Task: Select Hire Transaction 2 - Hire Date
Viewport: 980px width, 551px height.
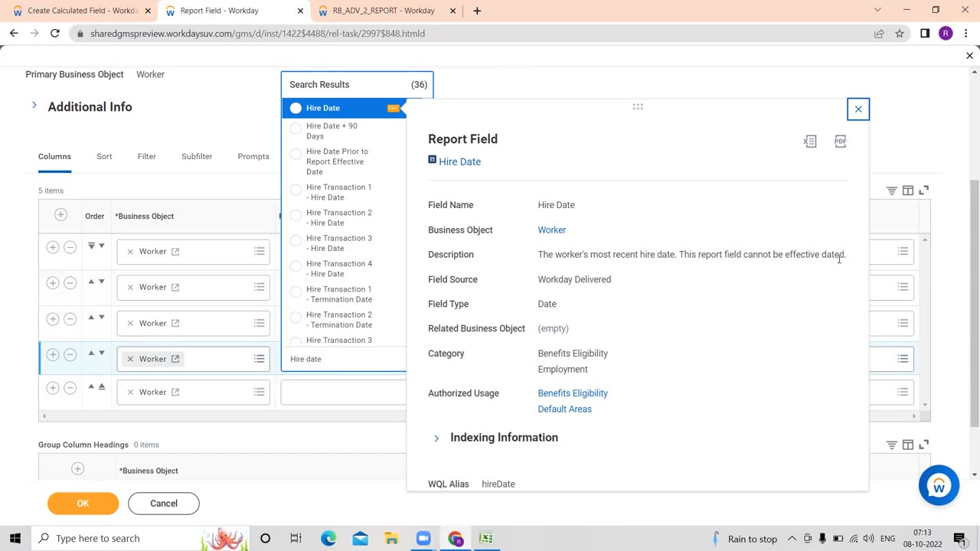Action: coord(296,215)
